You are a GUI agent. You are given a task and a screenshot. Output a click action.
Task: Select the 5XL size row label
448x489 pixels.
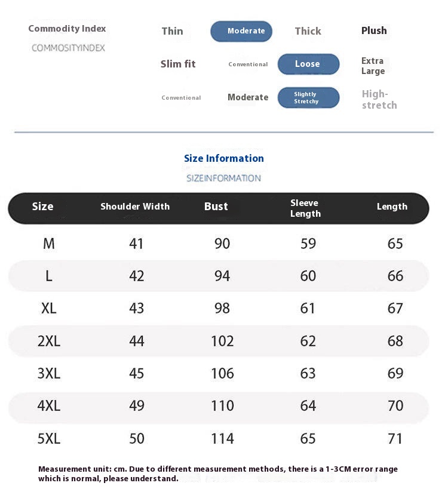click(x=49, y=439)
